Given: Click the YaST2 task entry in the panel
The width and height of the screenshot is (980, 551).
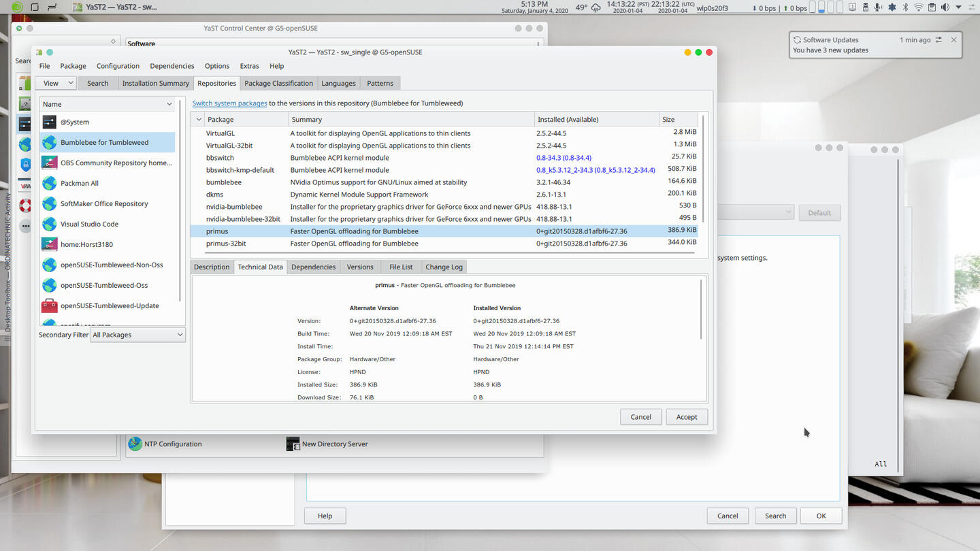Looking at the screenshot, I should coord(116,7).
